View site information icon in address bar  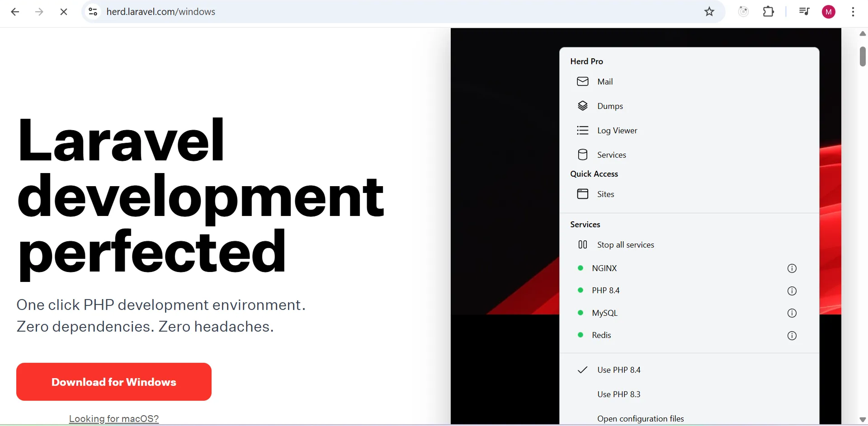(93, 12)
